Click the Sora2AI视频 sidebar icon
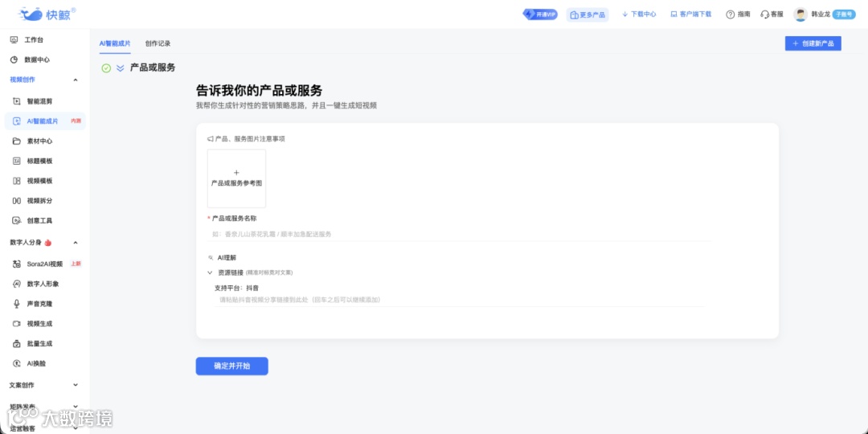Viewport: 868px width, 434px height. (x=17, y=264)
